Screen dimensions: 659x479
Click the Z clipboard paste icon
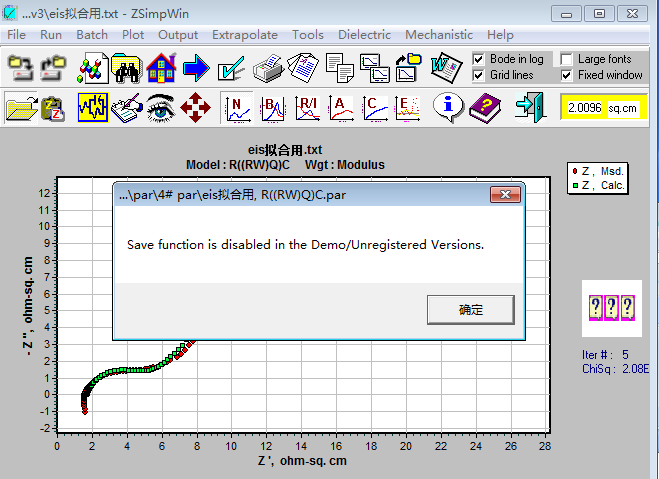(x=53, y=109)
